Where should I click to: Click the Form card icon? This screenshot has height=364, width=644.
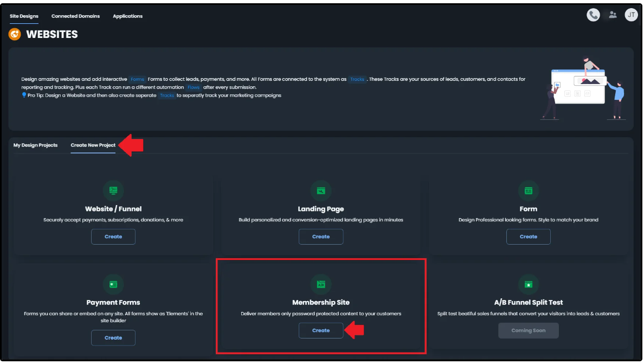[x=528, y=190]
